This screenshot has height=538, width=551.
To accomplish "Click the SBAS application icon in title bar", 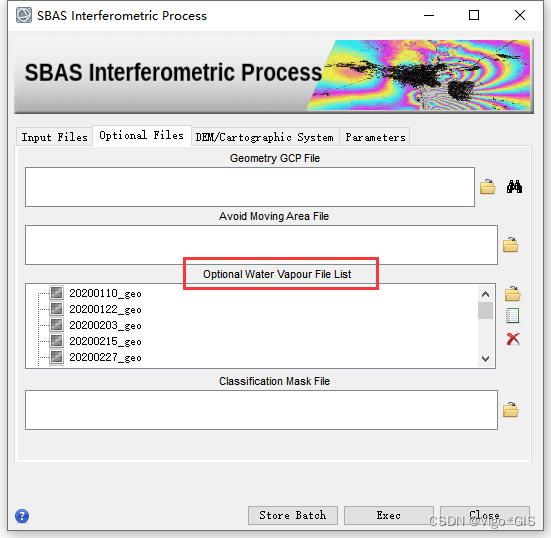I will 24,15.
